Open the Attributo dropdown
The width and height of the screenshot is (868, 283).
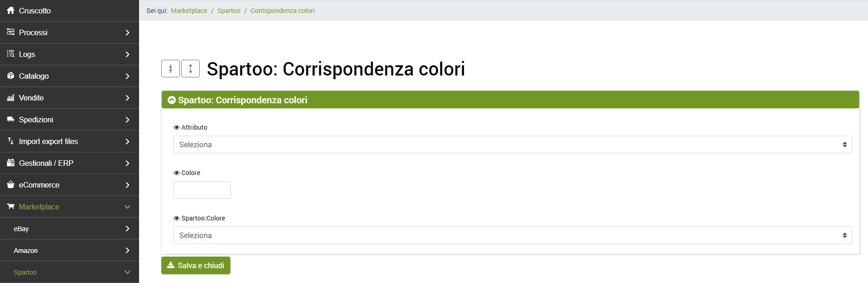click(x=512, y=145)
